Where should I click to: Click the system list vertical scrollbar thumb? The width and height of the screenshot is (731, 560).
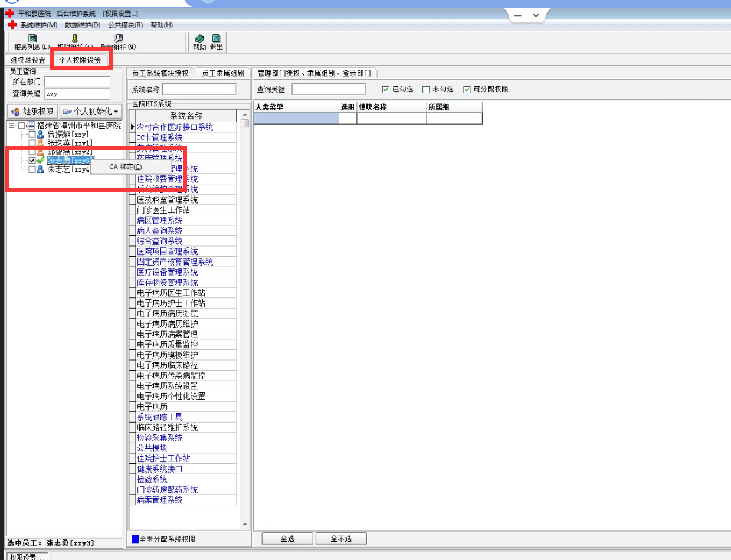click(x=245, y=123)
